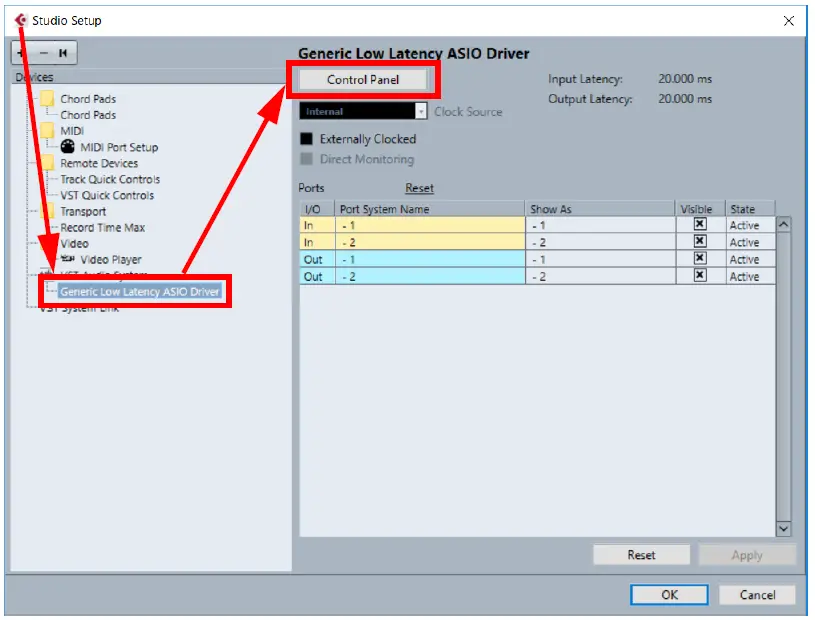Toggle Visible checkbox for Out - 2 port

point(700,275)
